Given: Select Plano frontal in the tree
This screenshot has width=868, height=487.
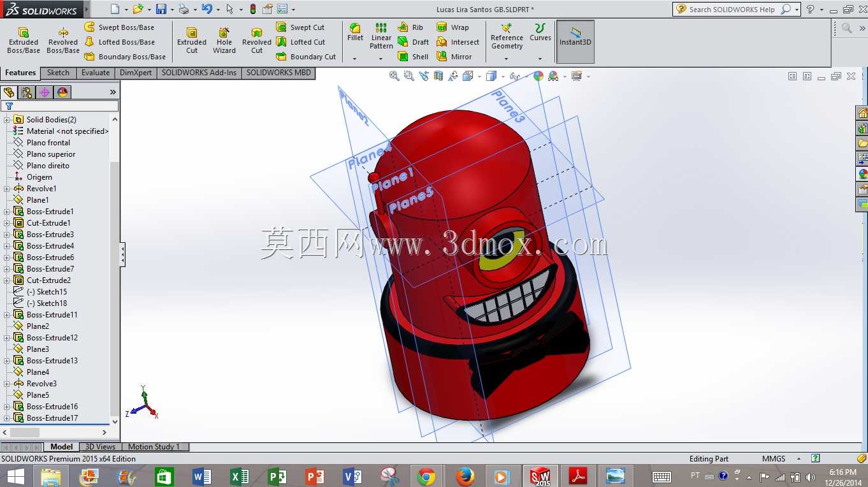Looking at the screenshot, I should [x=48, y=143].
